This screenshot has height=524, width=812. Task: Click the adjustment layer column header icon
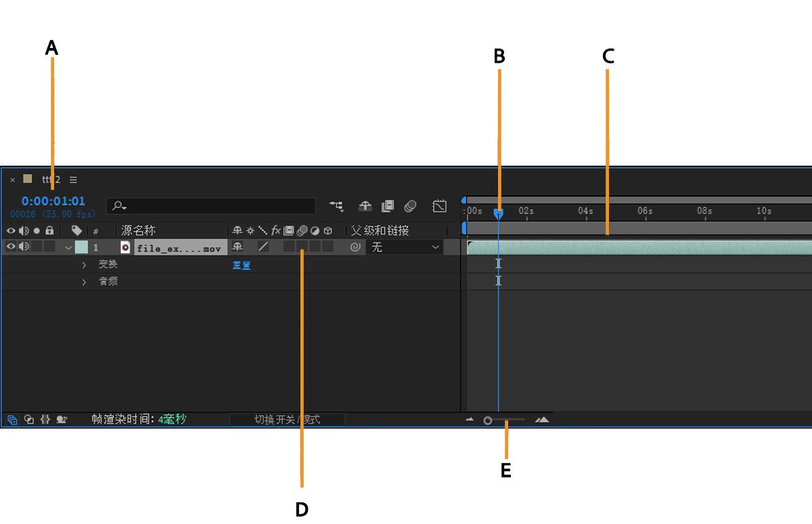(x=315, y=231)
